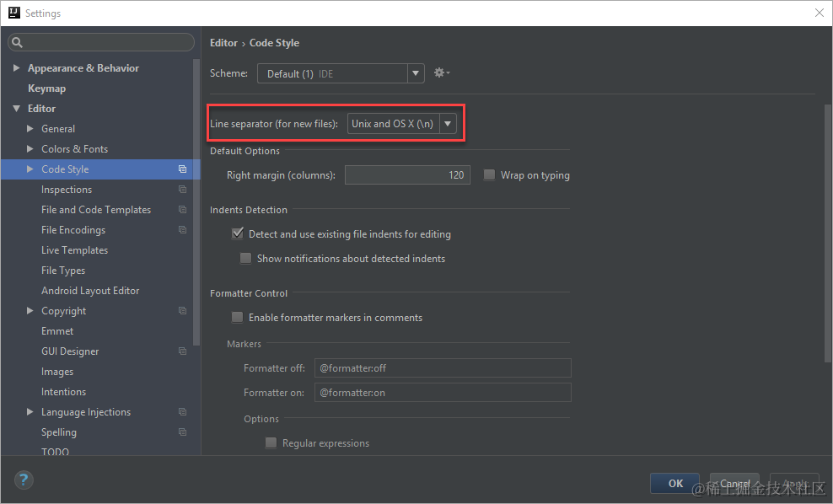Select Code Style tree item

[x=65, y=169]
